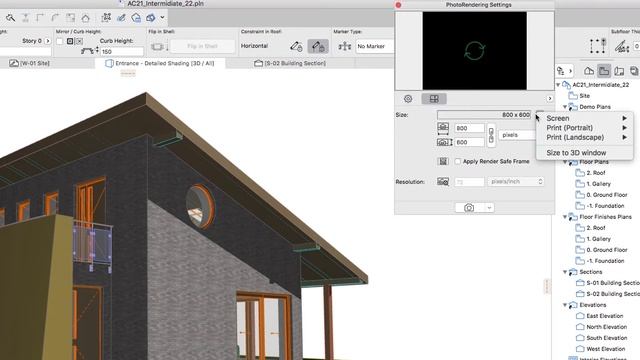
Task: Open the 800 x 600 size presets dropdown
Action: click(484, 115)
